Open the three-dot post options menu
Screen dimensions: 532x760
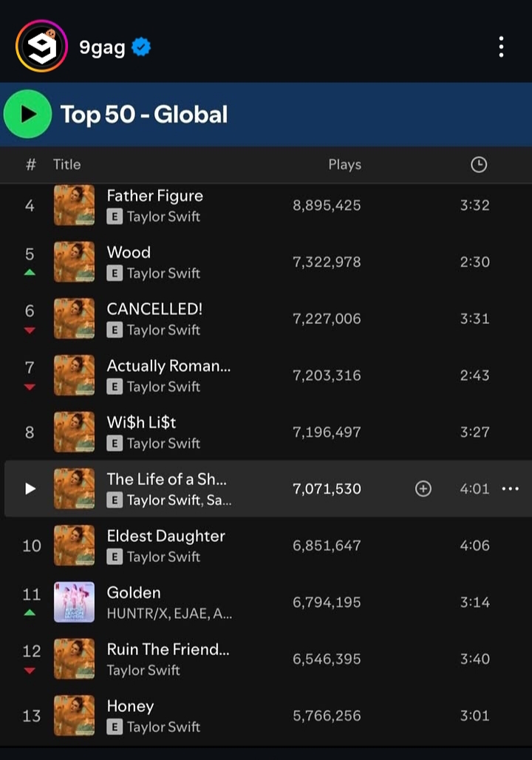tap(501, 47)
